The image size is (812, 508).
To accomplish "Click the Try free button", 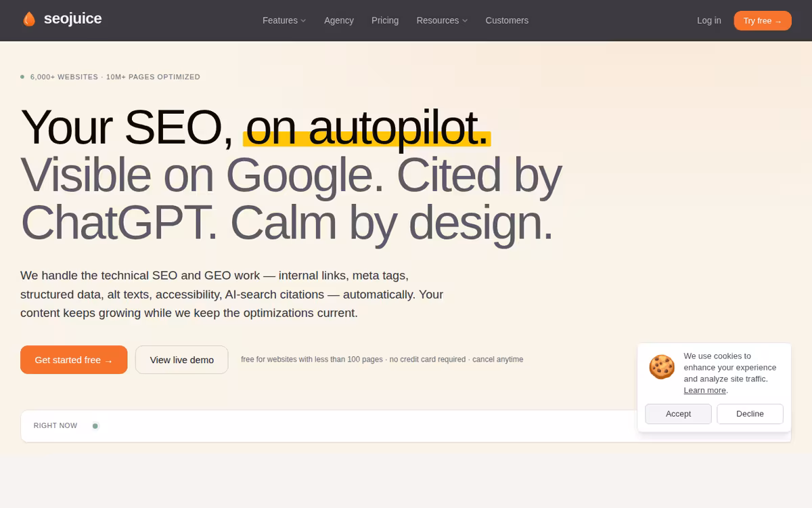I will [763, 20].
